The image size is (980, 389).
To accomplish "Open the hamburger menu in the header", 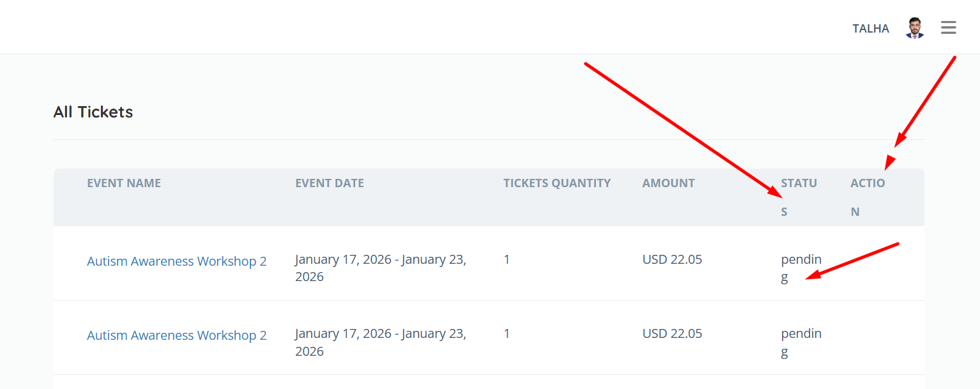I will coord(948,27).
